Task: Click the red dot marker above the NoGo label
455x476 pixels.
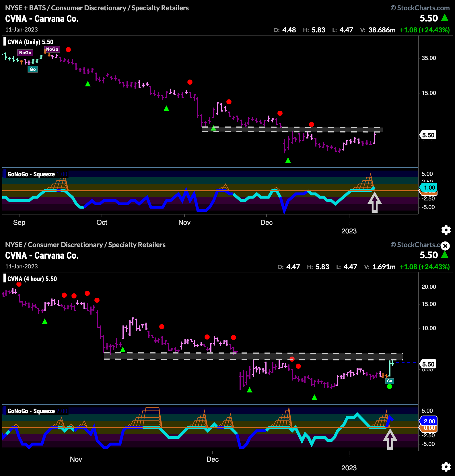Action: (68, 50)
